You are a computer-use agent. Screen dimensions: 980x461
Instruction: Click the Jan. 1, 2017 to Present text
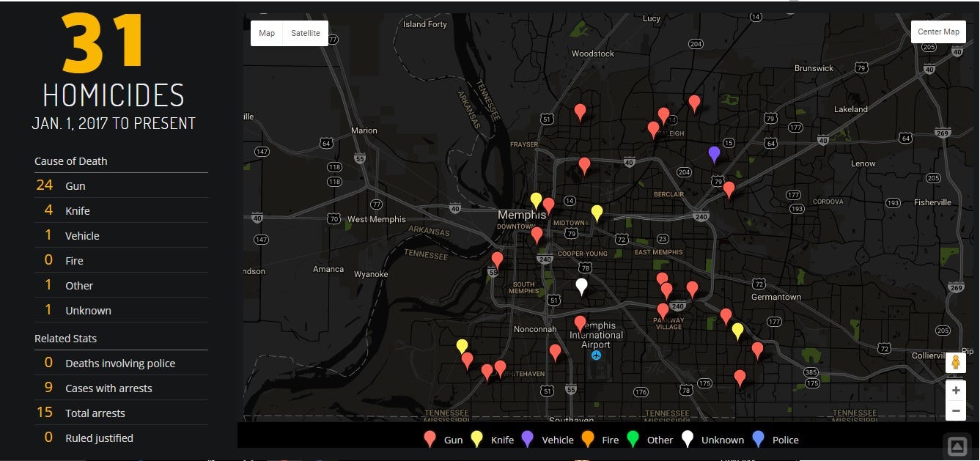coord(114,123)
